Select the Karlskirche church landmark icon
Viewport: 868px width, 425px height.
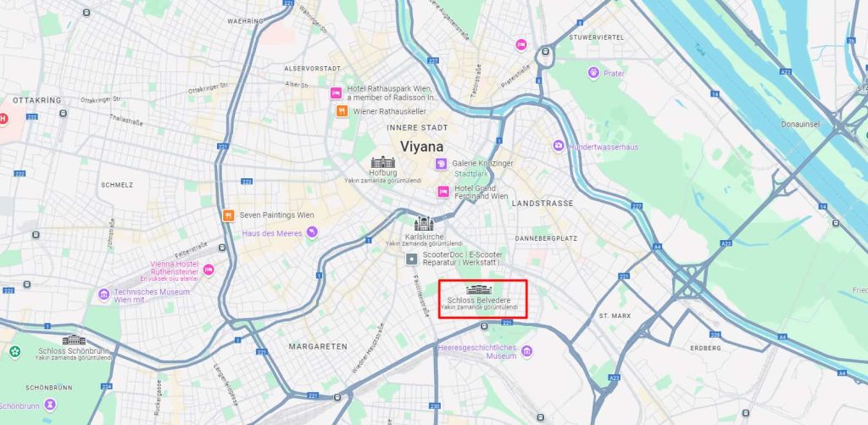[424, 223]
